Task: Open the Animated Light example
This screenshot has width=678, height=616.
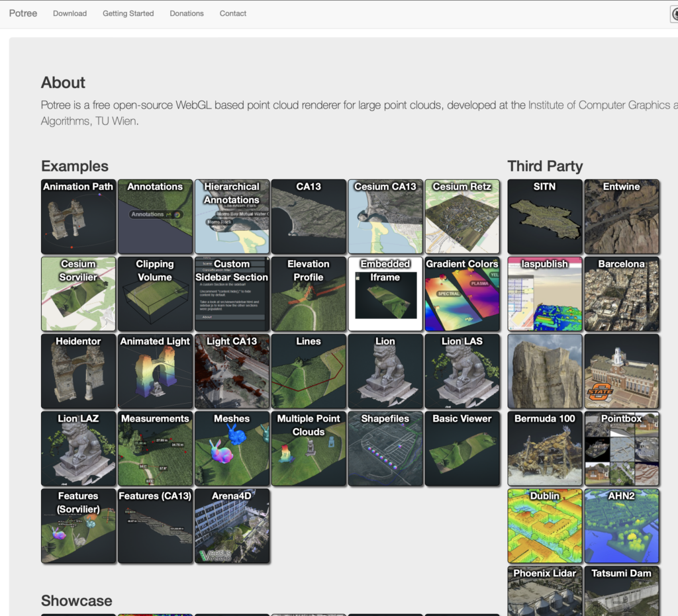Action: point(155,371)
